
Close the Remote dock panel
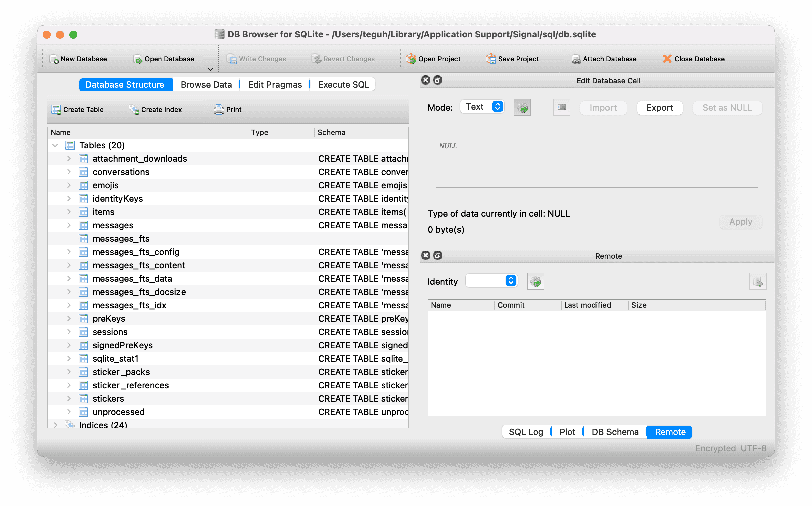click(426, 256)
